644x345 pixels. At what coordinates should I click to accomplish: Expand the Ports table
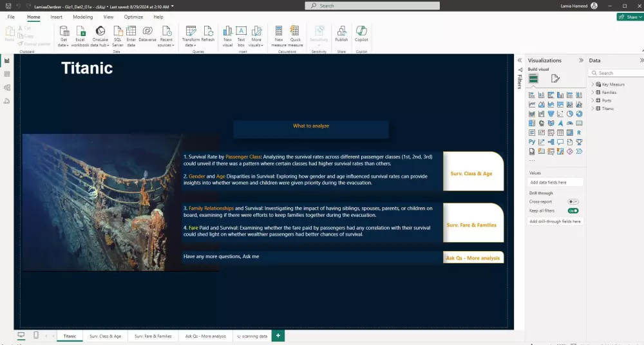coord(592,100)
